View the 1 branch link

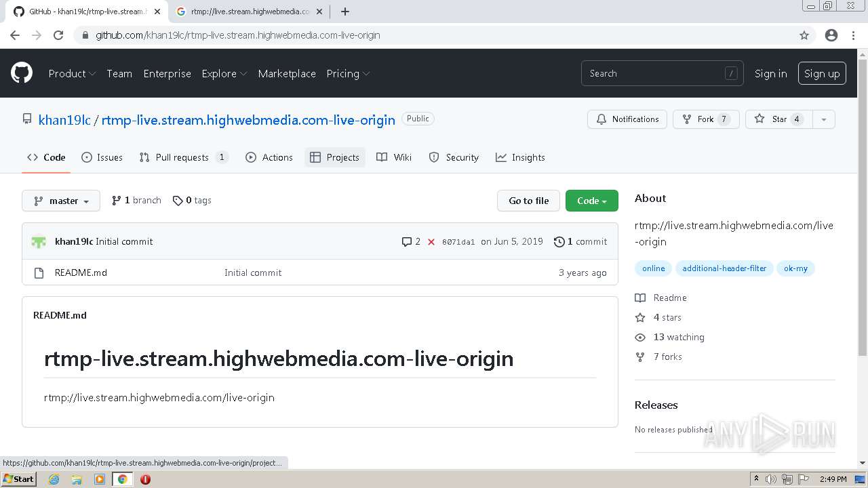[136, 200]
